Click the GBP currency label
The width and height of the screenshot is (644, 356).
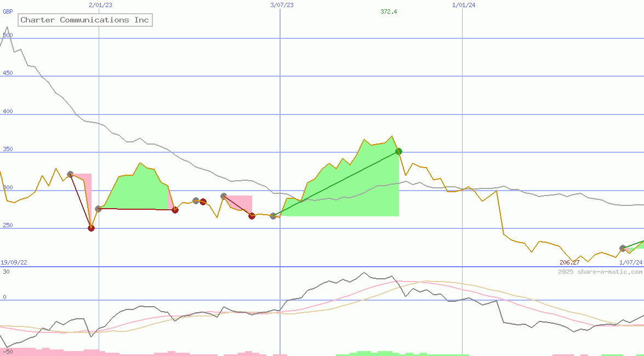click(x=8, y=12)
